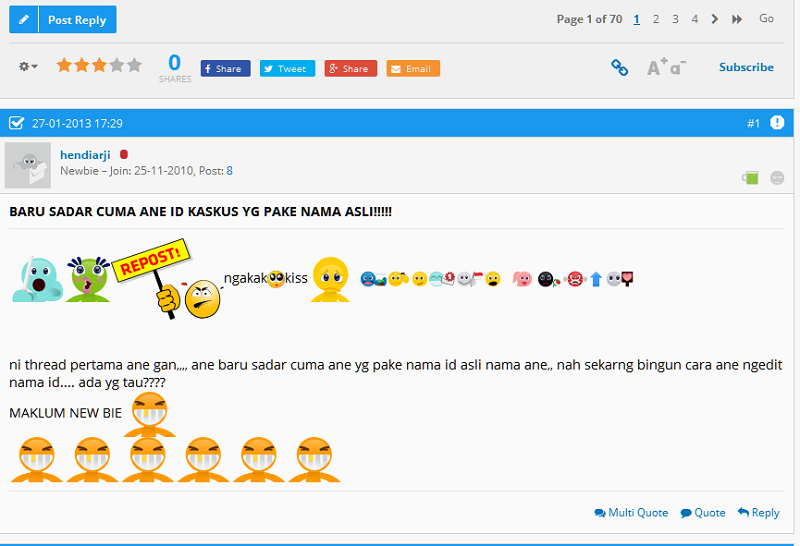Copy thread link via chain icon
This screenshot has width=800, height=546.
(x=619, y=67)
